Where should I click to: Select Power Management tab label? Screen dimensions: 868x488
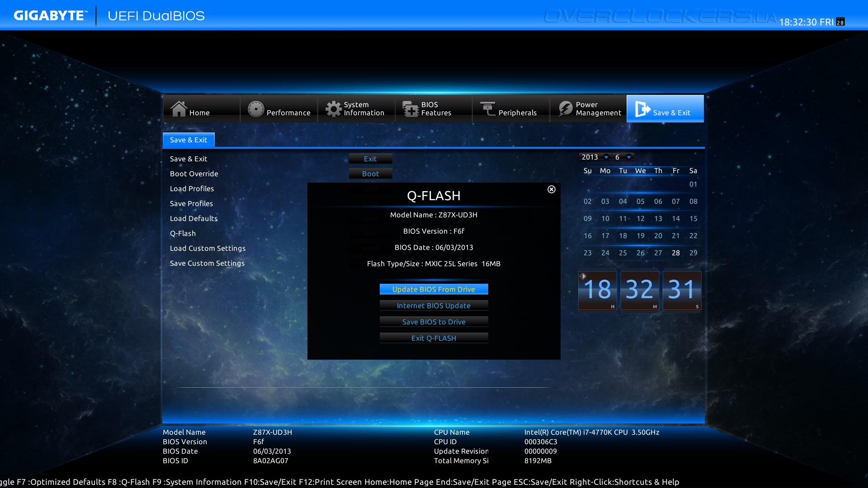point(599,108)
